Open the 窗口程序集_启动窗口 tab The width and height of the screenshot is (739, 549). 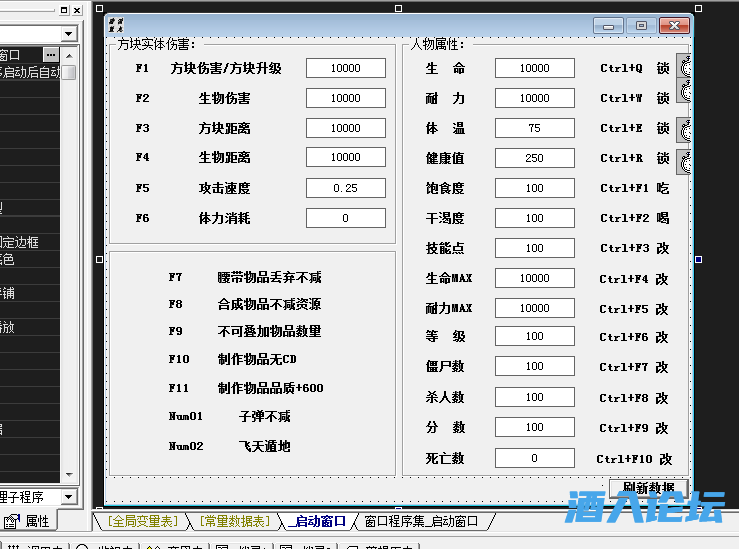click(421, 521)
